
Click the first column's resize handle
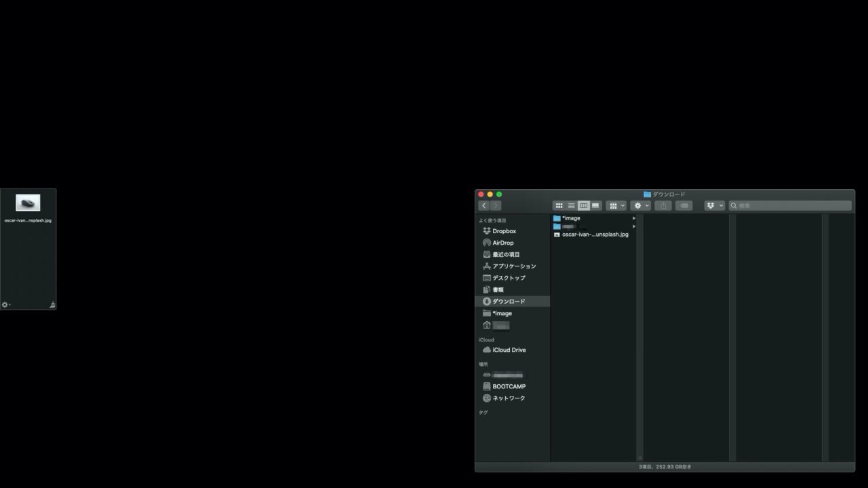point(639,458)
